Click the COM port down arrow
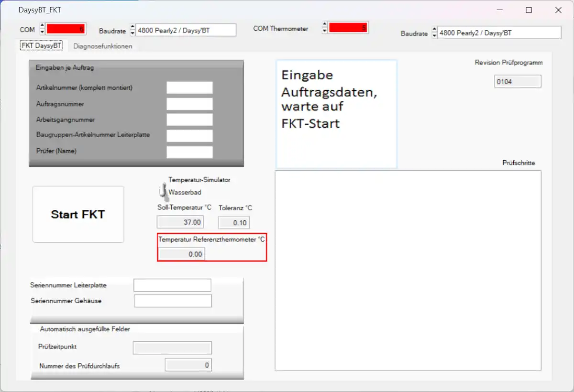Image resolution: width=574 pixels, height=392 pixels. point(42,32)
